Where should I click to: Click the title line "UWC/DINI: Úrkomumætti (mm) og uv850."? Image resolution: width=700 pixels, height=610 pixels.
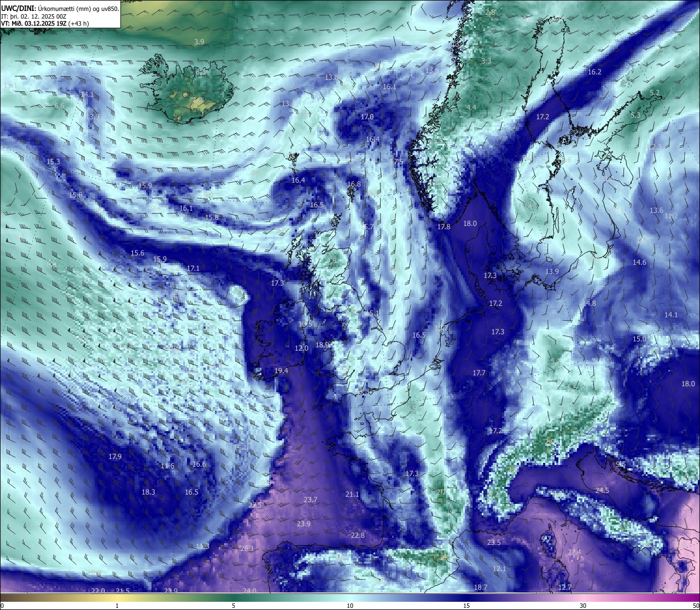pos(60,9)
